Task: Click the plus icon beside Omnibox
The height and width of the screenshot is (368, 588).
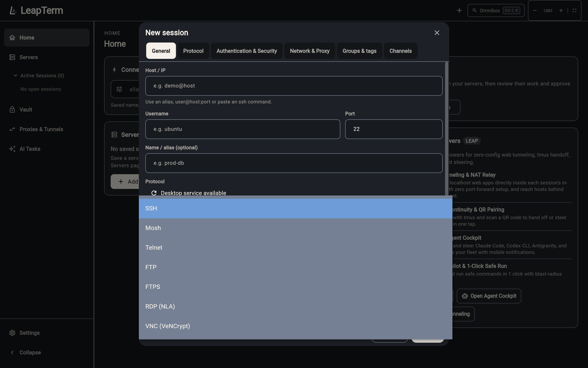Action: coord(459,10)
